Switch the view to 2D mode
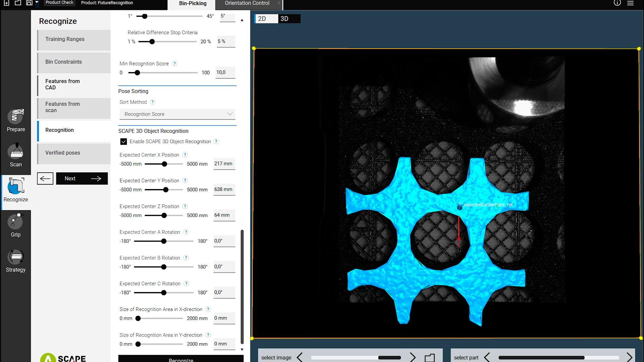This screenshot has height=362, width=644. tap(266, 19)
